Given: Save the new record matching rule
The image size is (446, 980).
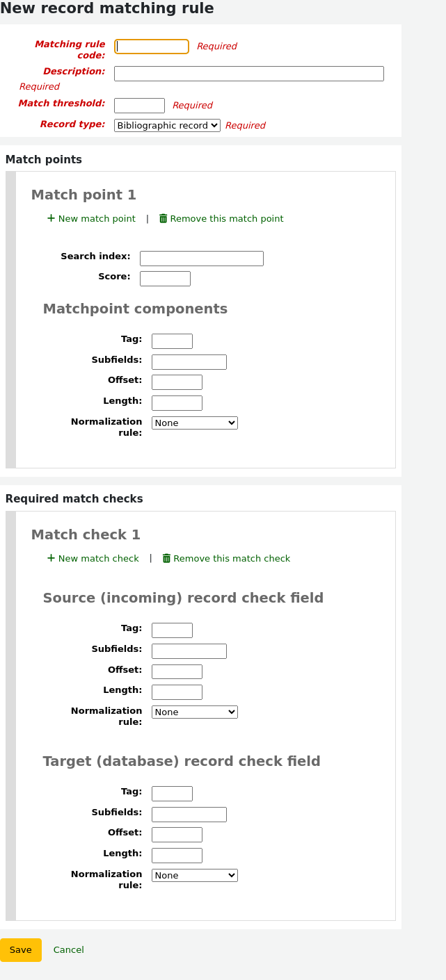Looking at the screenshot, I should tap(20, 949).
